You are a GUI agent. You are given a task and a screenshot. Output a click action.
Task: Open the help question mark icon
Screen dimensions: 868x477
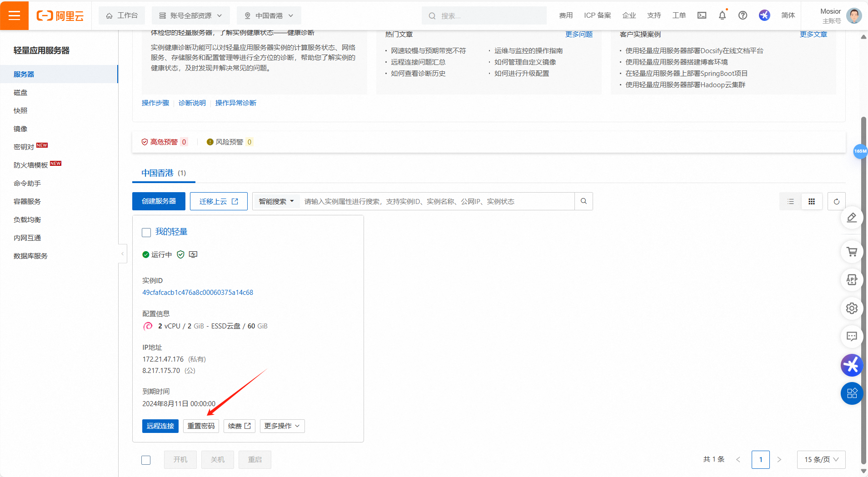(x=743, y=15)
